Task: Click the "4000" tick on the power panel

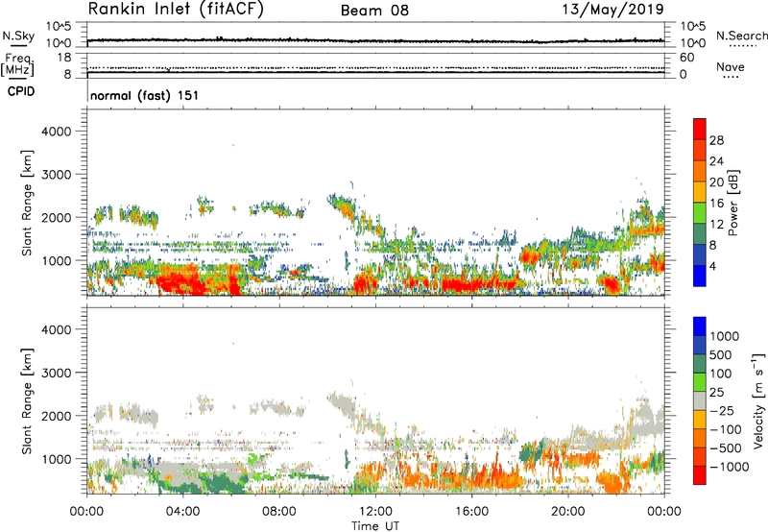Action: click(56, 132)
